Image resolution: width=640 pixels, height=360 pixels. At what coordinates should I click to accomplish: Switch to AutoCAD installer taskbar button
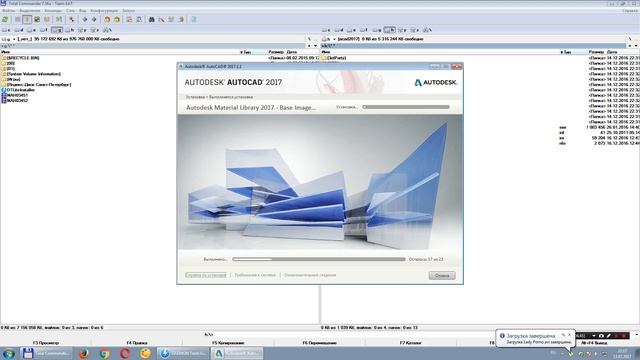point(237,353)
